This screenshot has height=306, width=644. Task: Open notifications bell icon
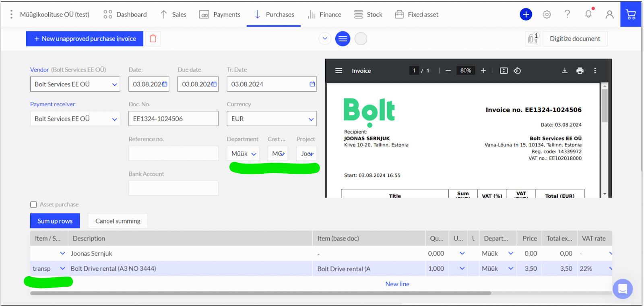(x=588, y=14)
